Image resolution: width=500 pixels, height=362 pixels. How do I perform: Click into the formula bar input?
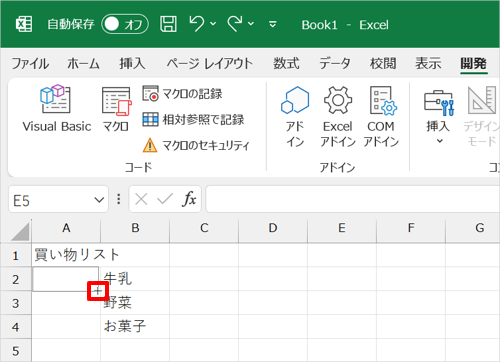pyautogui.click(x=353, y=199)
